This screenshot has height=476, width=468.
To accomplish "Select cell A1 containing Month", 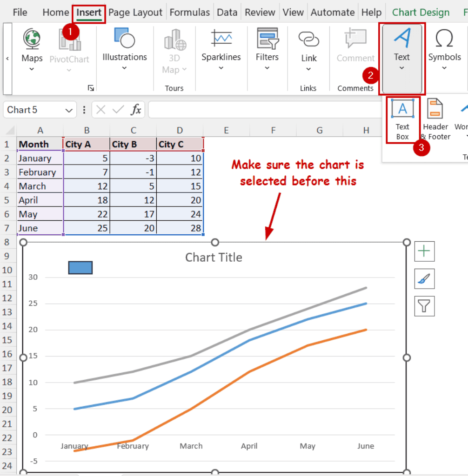I will 40,144.
